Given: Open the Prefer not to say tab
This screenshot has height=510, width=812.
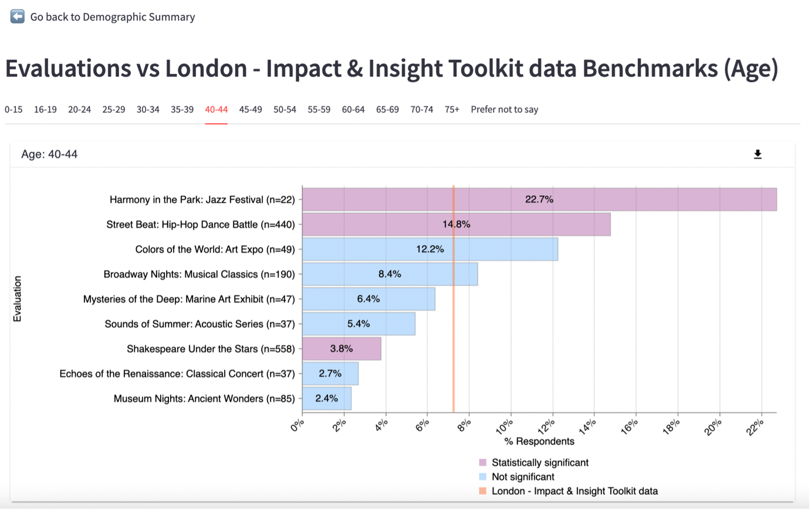Looking at the screenshot, I should (x=504, y=110).
